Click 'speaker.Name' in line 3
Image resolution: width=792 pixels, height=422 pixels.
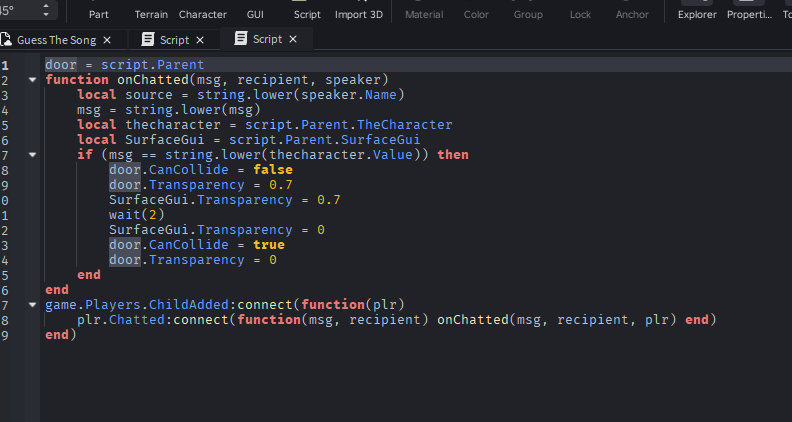349,95
